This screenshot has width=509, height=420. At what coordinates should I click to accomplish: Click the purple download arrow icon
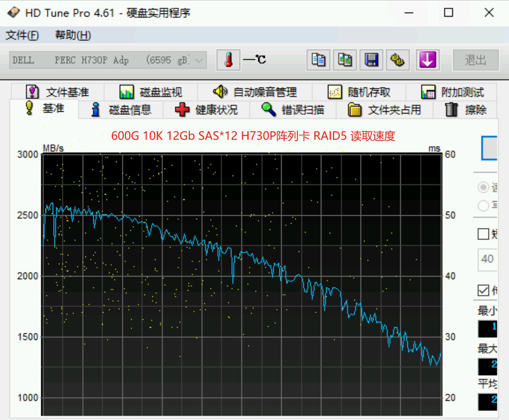pos(428,60)
